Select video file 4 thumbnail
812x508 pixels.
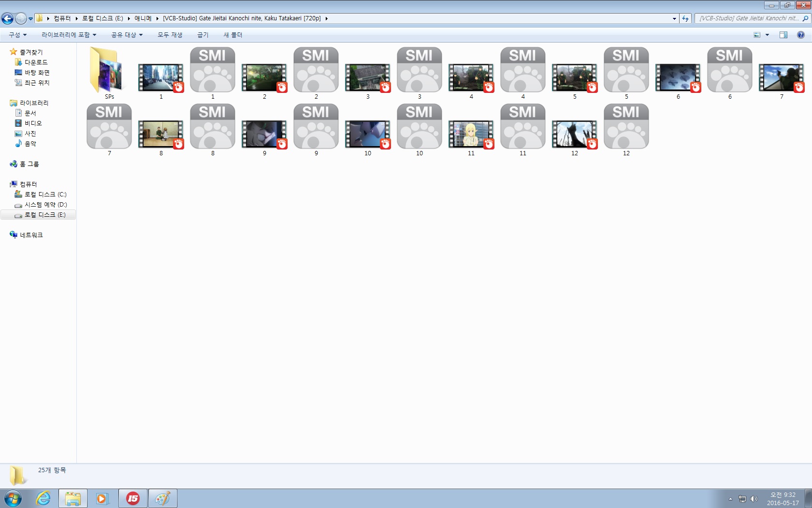[x=471, y=78]
